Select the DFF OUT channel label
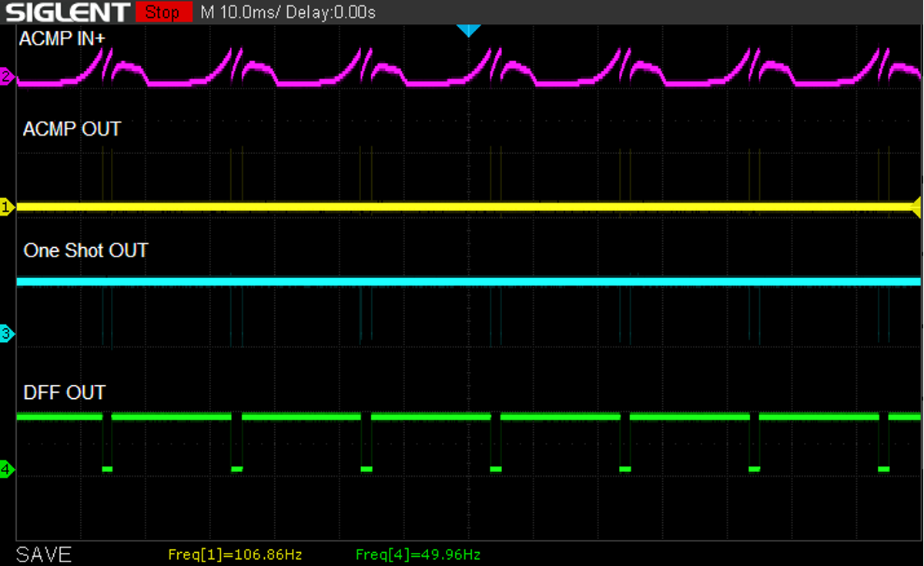Image resolution: width=924 pixels, height=566 pixels. [65, 393]
